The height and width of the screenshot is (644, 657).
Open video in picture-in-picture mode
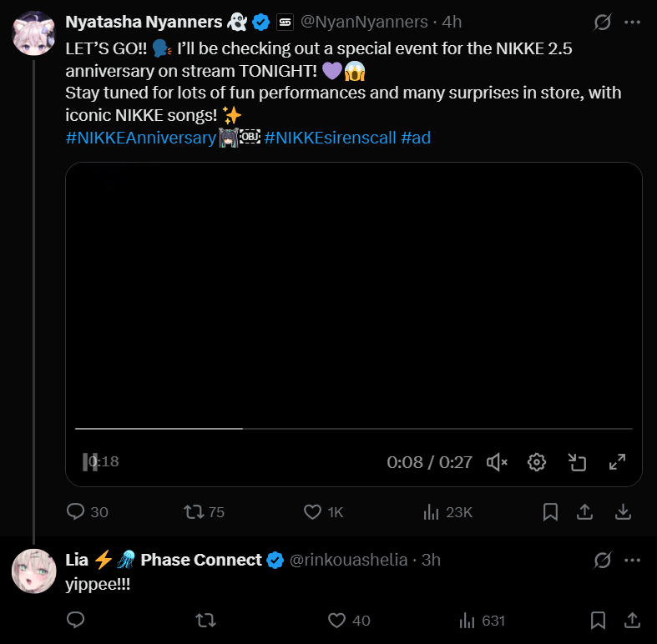pos(577,462)
